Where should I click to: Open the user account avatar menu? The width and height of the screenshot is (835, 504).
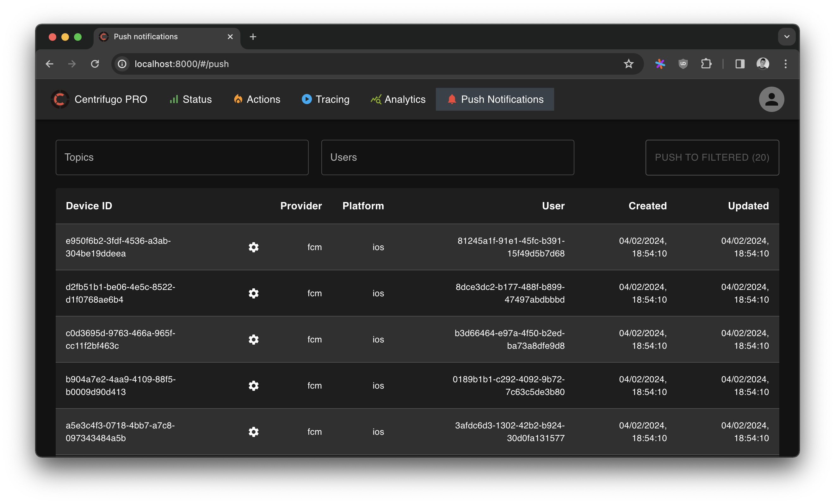(771, 99)
